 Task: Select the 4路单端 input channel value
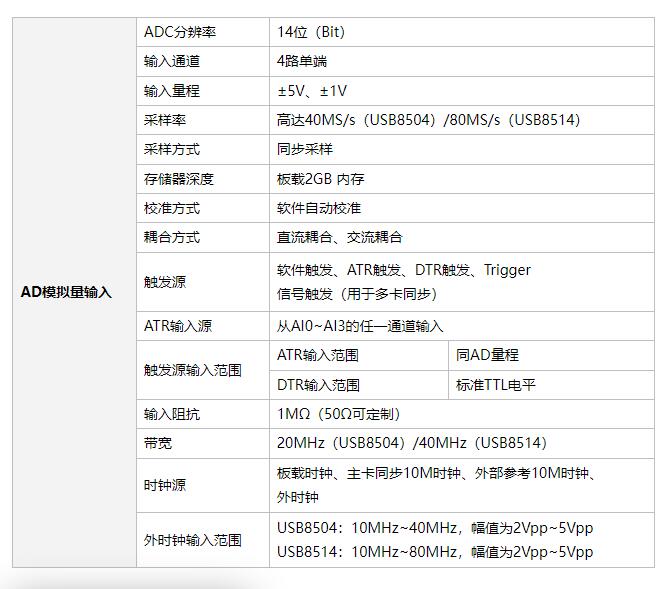(x=302, y=61)
